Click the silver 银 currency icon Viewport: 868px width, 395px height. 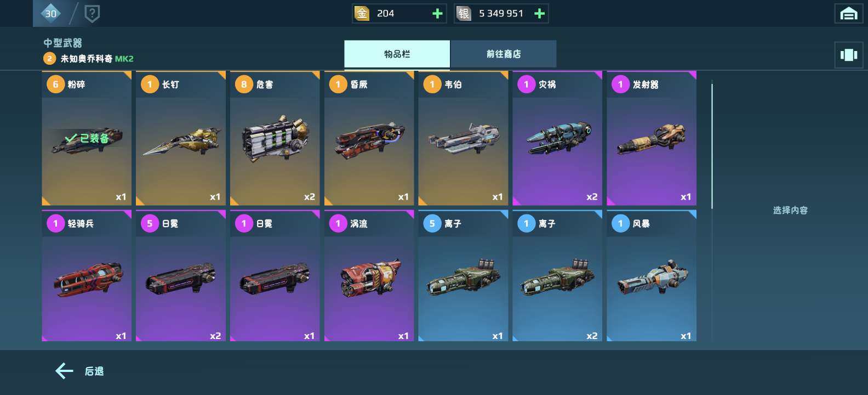[x=464, y=14]
